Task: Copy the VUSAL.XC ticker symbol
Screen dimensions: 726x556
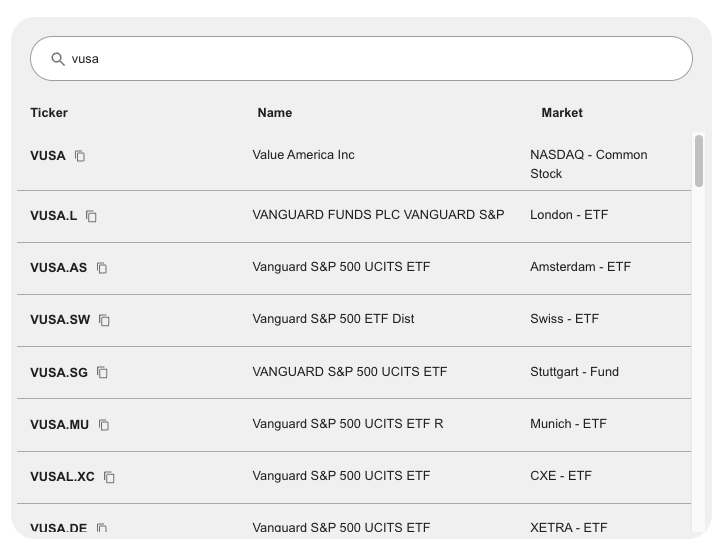Action: (x=109, y=477)
